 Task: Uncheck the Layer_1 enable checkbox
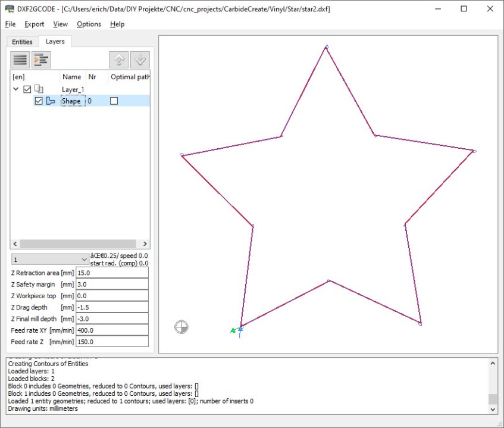[27, 89]
